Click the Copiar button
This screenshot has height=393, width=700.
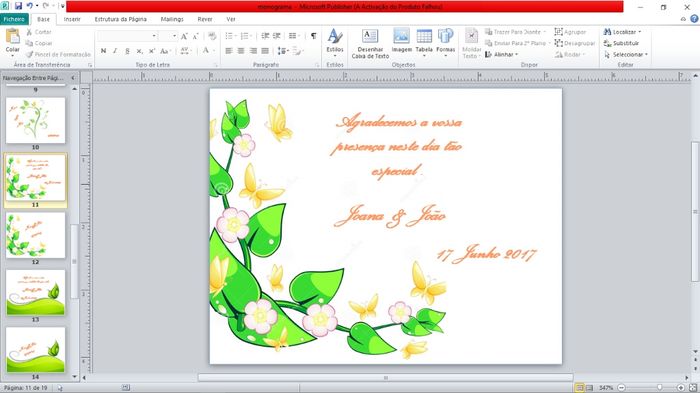coord(39,43)
